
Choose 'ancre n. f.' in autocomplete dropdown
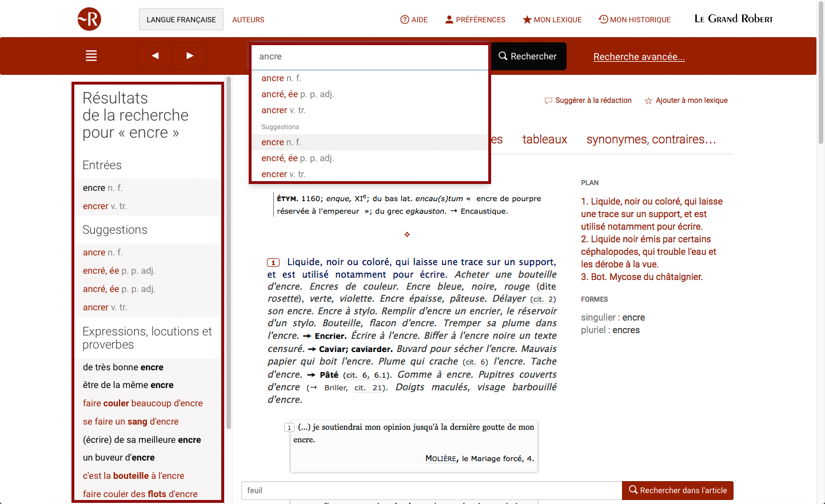[370, 78]
